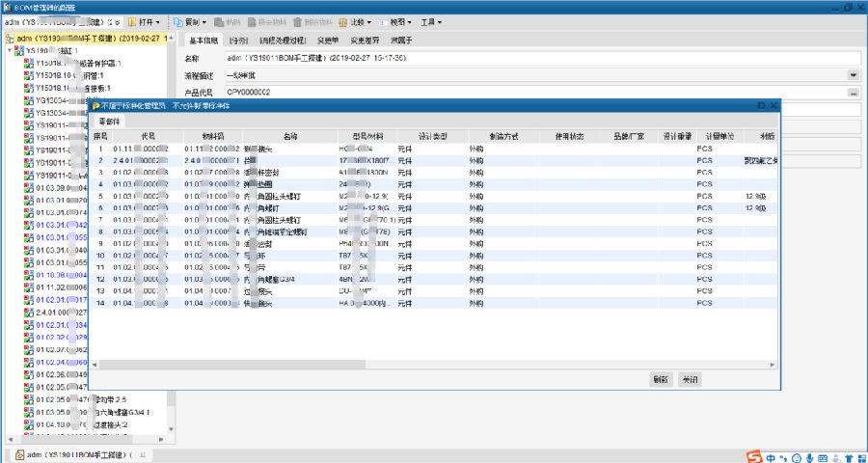This screenshot has height=463, width=868.
Task: Click the 名称 input field
Action: [x=530, y=59]
